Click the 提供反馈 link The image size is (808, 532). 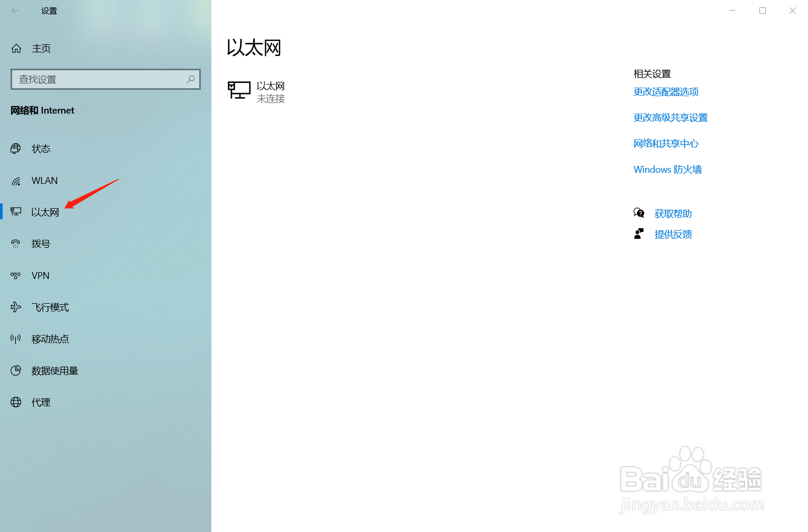tap(673, 235)
